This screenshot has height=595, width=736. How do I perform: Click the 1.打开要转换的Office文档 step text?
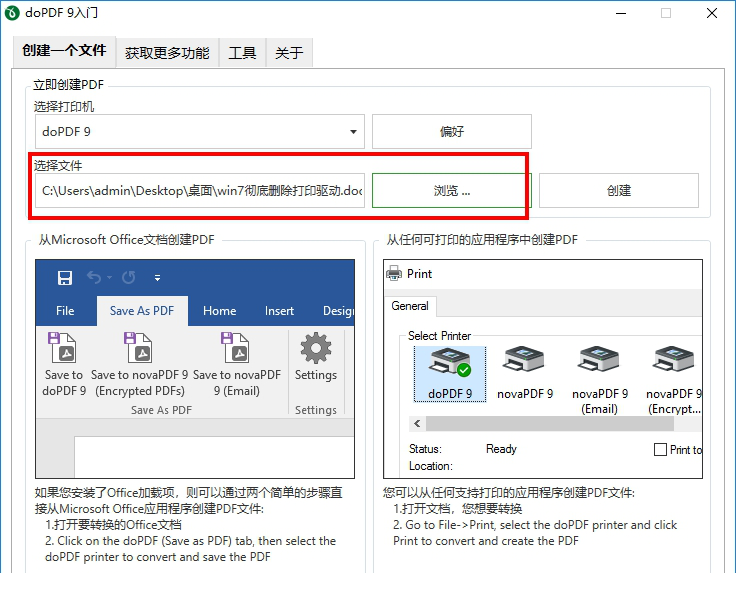coord(114,525)
